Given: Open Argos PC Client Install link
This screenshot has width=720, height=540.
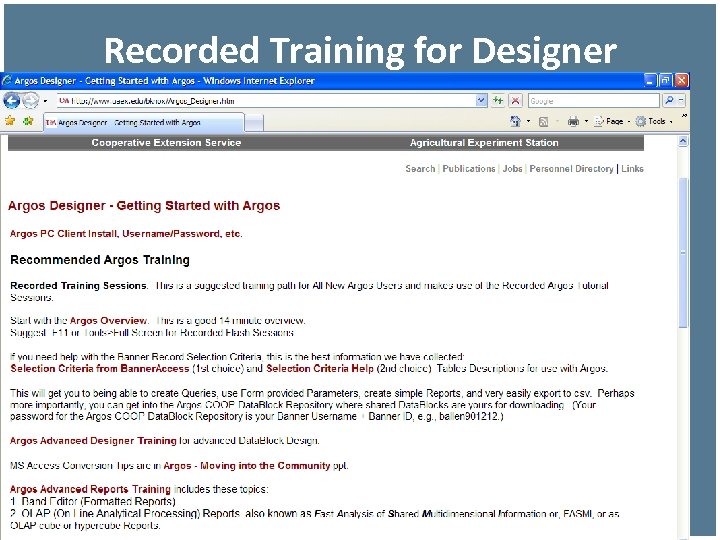Looking at the screenshot, I should (126, 234).
